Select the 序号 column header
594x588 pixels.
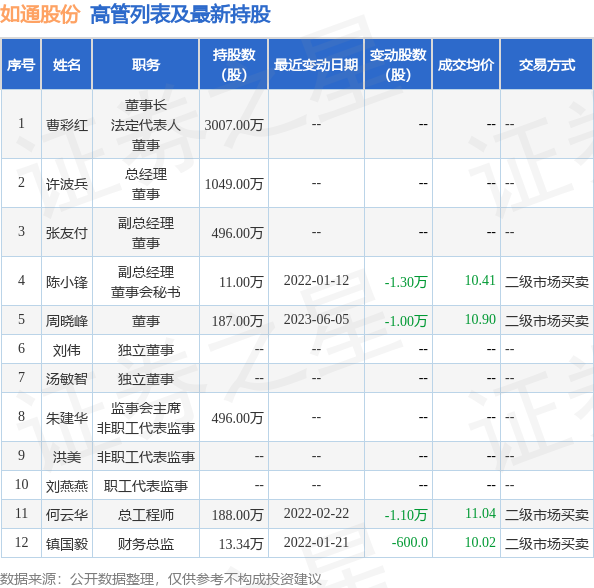[21, 65]
